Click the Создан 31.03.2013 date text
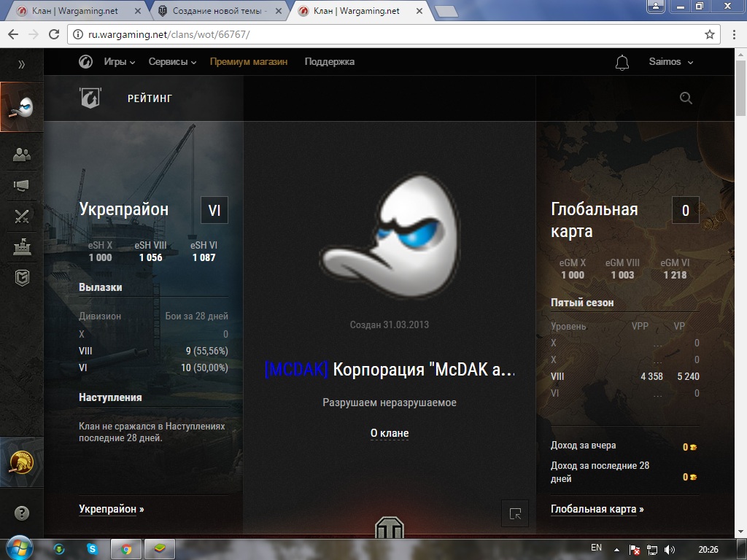747x560 pixels. [x=390, y=324]
